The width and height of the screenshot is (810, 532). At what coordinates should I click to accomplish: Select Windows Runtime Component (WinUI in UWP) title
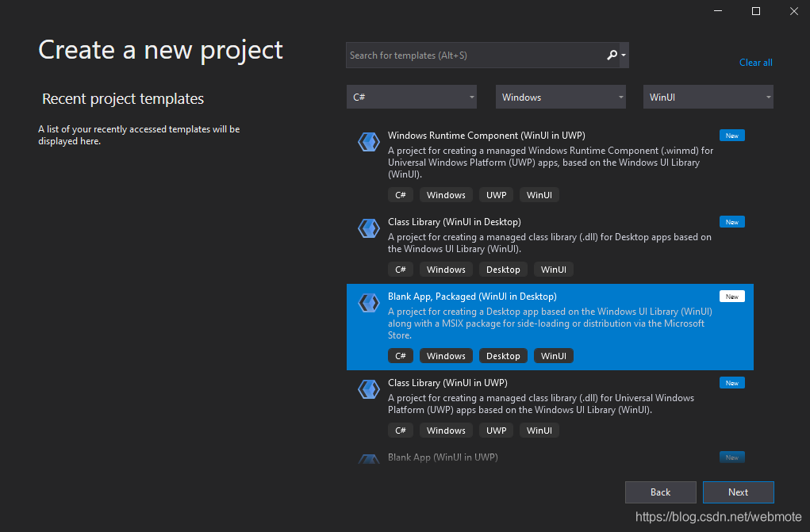[486, 136]
